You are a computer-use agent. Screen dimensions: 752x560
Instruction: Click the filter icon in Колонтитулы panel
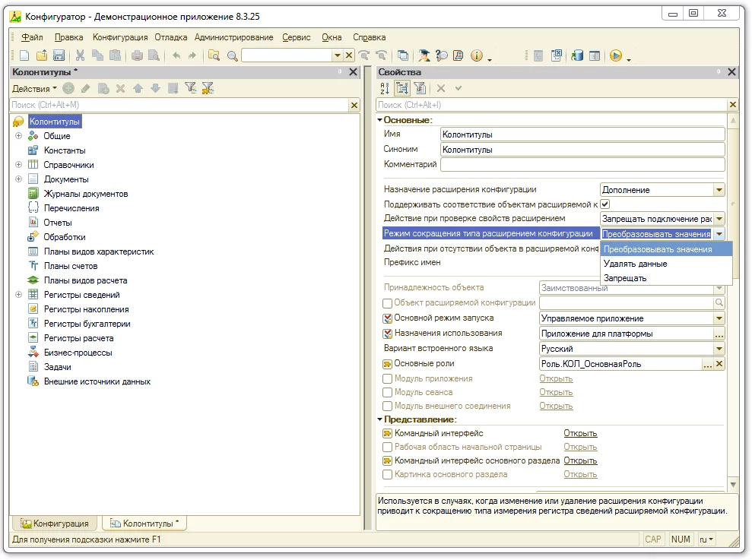point(191,88)
